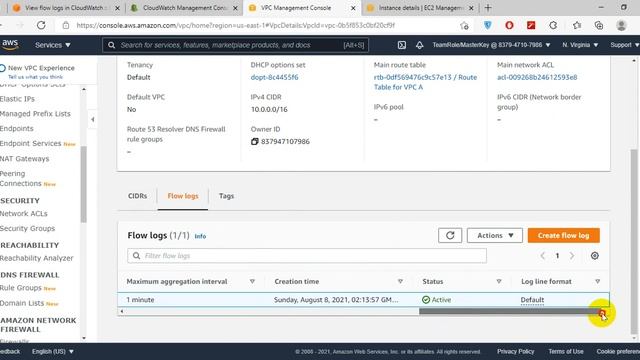This screenshot has height=360, width=640.
Task: Open the browser favorites star icon
Action: pos(577,25)
